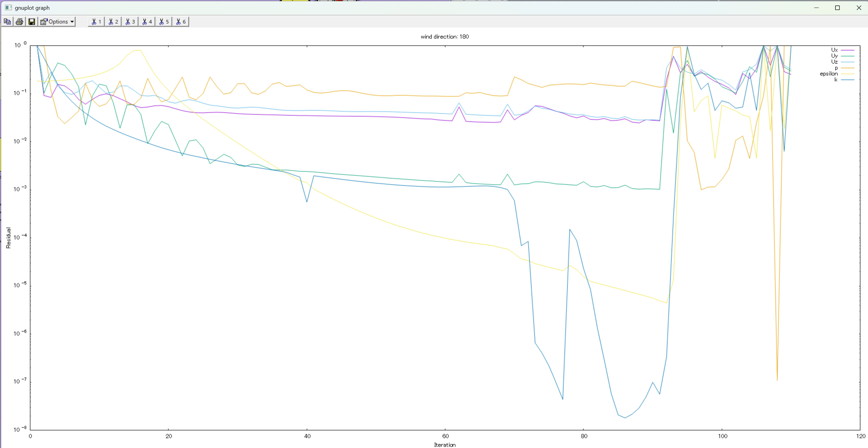Toggle the Uy legend entry

point(834,56)
